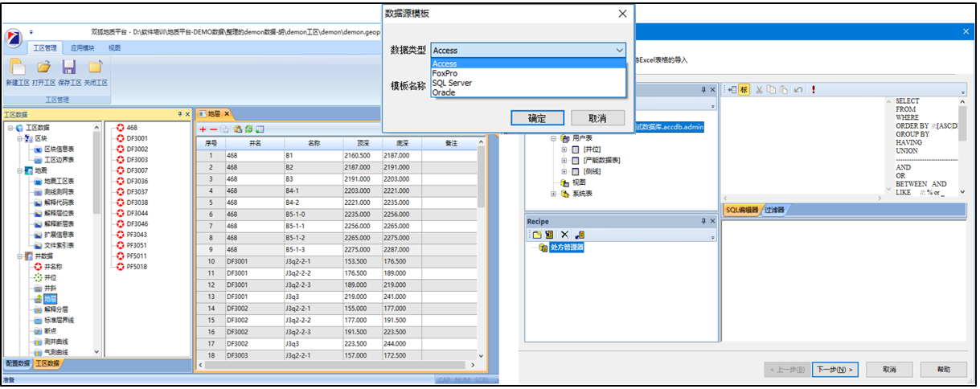This screenshot has height=389, width=980.
Task: Click the red minus delete-row icon
Action: point(213,129)
